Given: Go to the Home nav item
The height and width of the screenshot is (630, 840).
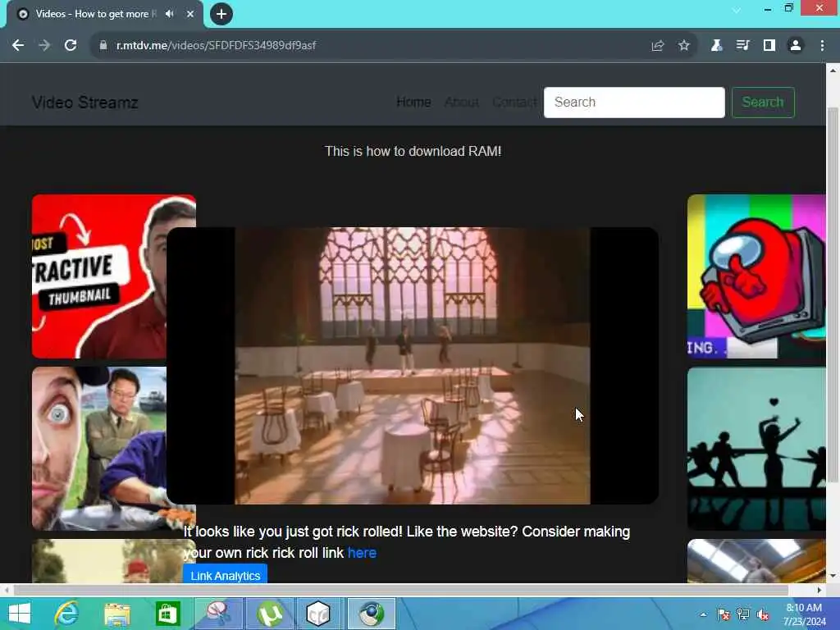Looking at the screenshot, I should click(413, 102).
